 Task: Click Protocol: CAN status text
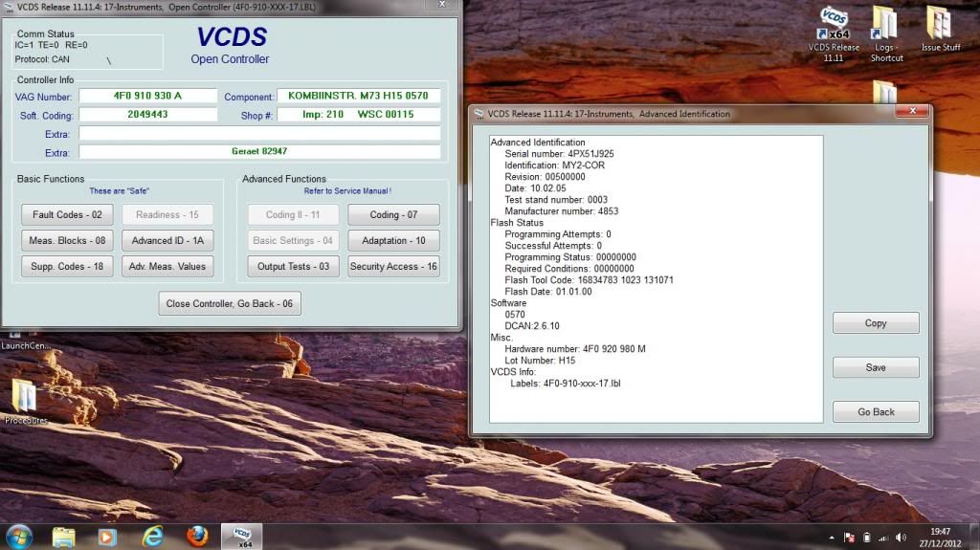pyautogui.click(x=42, y=59)
